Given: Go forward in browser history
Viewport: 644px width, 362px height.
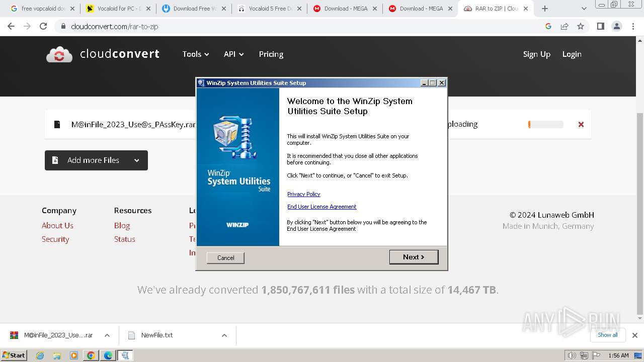Looking at the screenshot, I should [27, 26].
